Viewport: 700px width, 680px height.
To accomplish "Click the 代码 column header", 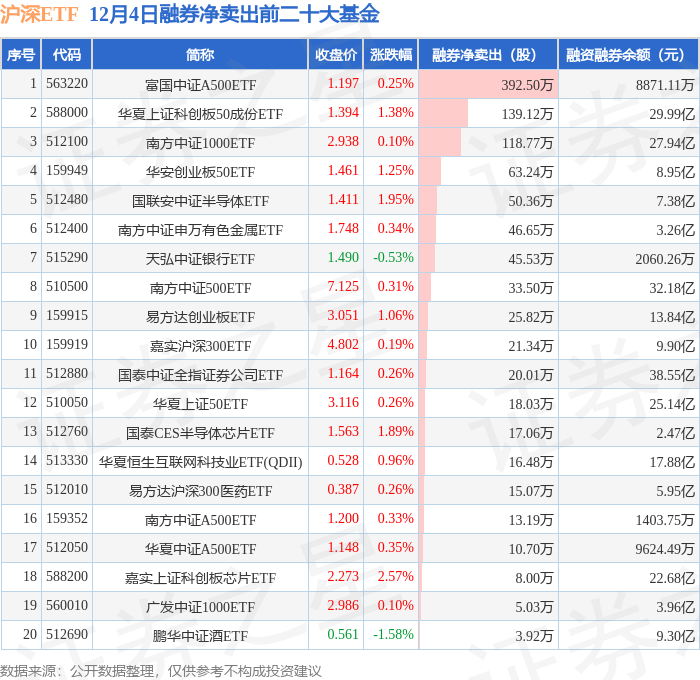I will click(x=67, y=54).
